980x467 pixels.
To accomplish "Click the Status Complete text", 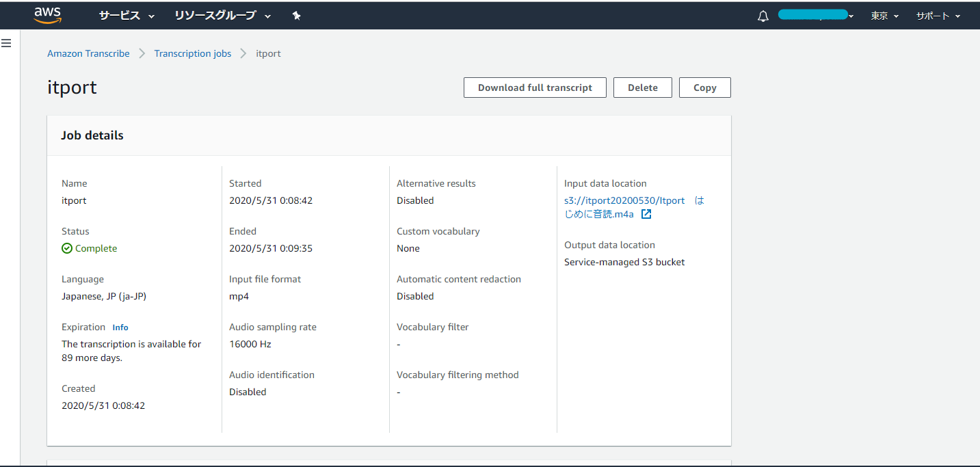I will (96, 248).
